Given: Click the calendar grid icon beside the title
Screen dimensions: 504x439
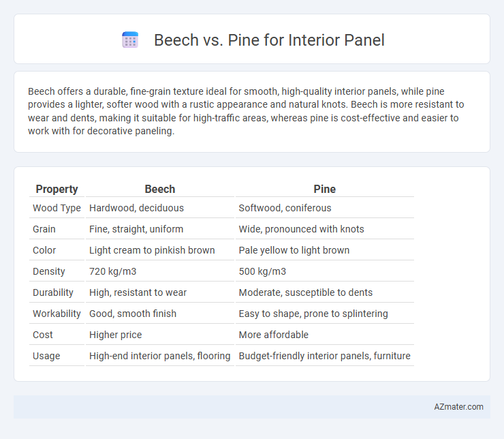Looking at the screenshot, I should [130, 40].
